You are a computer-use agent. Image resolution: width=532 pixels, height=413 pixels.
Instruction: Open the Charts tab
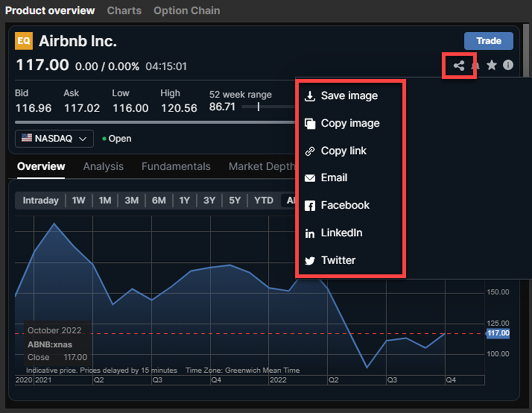coord(124,11)
